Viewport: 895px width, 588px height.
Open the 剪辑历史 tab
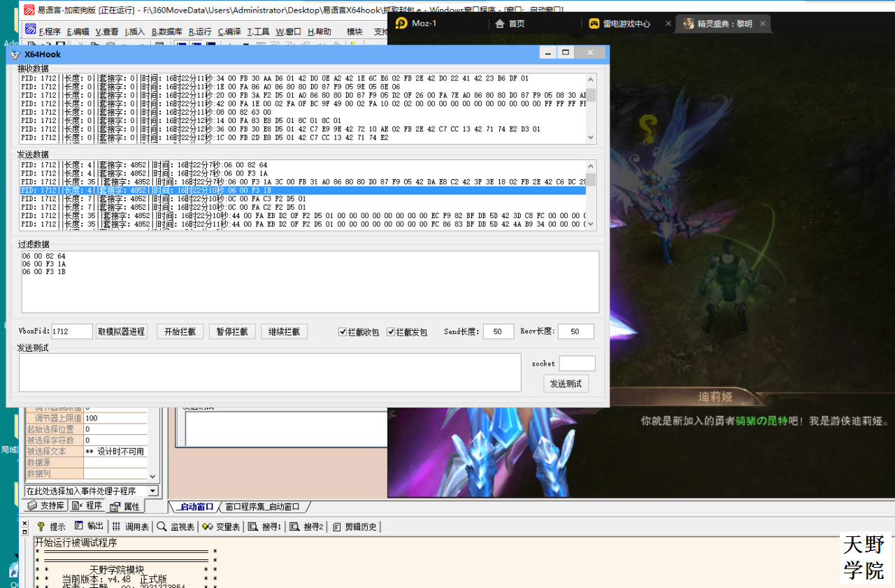click(x=355, y=526)
